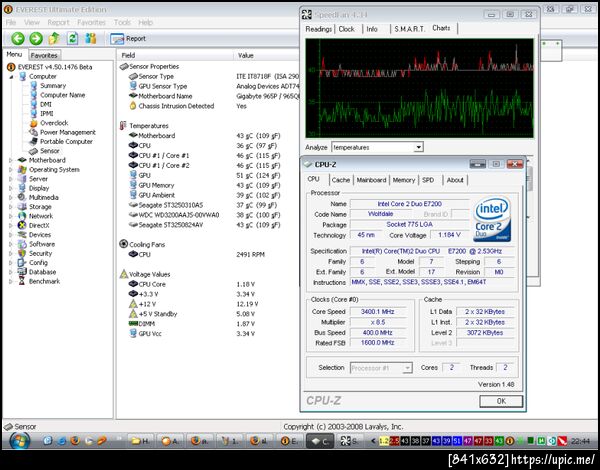Click the Software icon in the tree

22,244
